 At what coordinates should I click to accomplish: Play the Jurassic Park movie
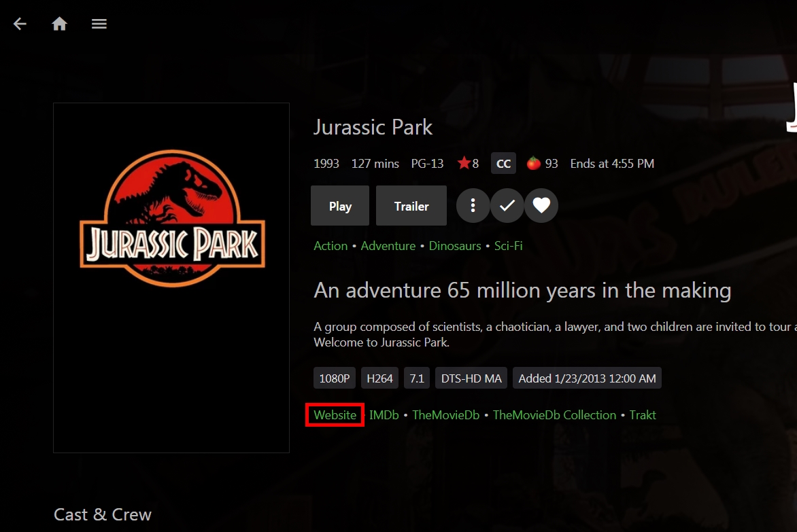tap(340, 206)
